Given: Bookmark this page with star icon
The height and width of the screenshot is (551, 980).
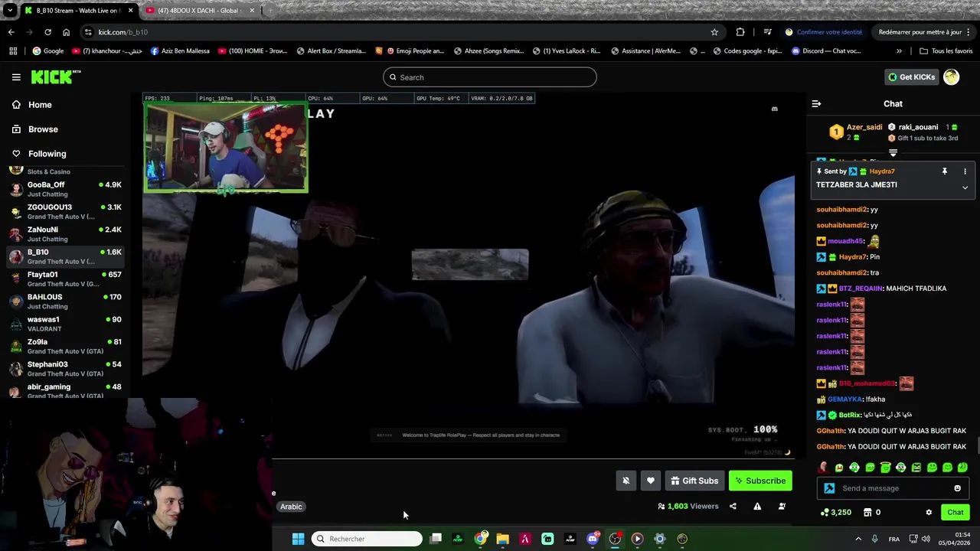Looking at the screenshot, I should pos(714,32).
